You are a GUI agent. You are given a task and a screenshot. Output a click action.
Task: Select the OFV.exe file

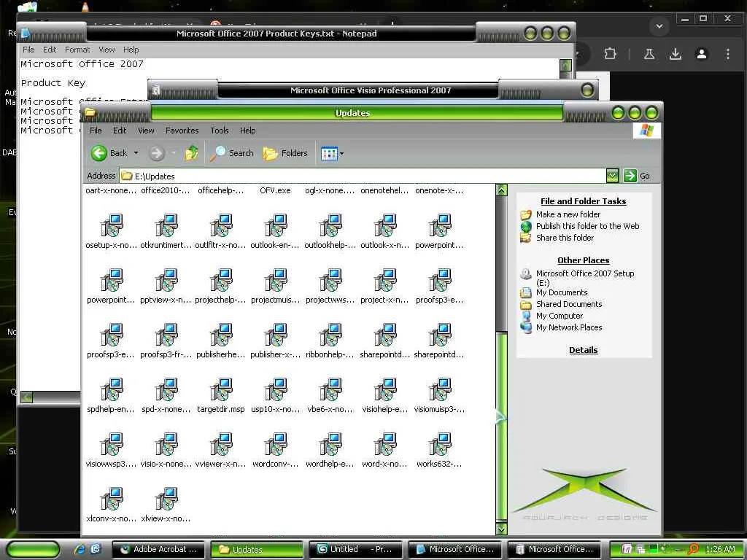point(275,190)
